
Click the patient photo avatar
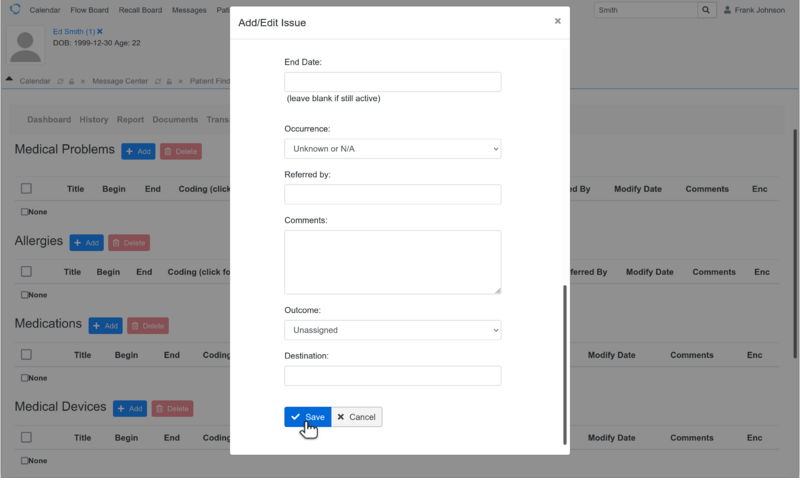click(x=28, y=46)
